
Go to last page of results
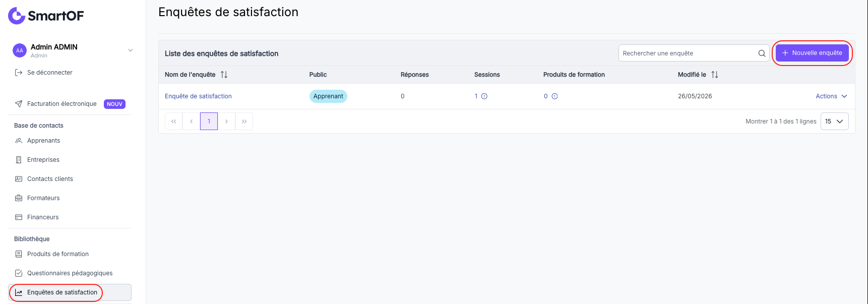[244, 121]
